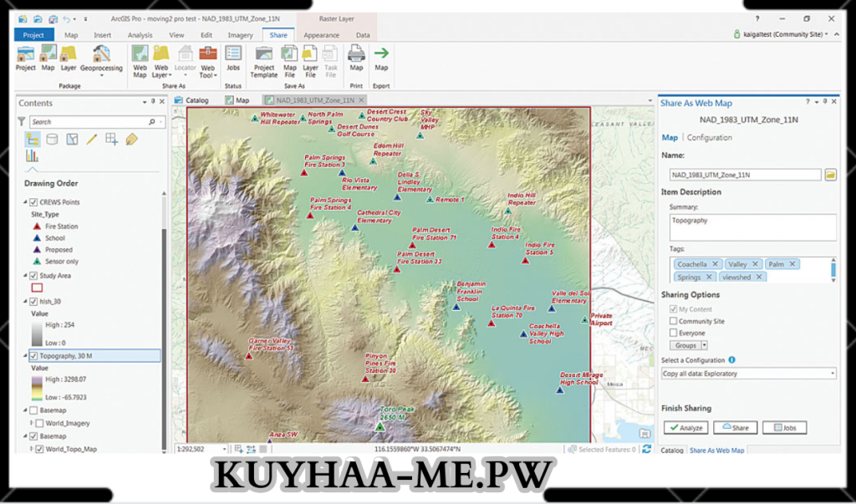Open the Configuration tab in Share pane
The image size is (856, 504).
709,138
